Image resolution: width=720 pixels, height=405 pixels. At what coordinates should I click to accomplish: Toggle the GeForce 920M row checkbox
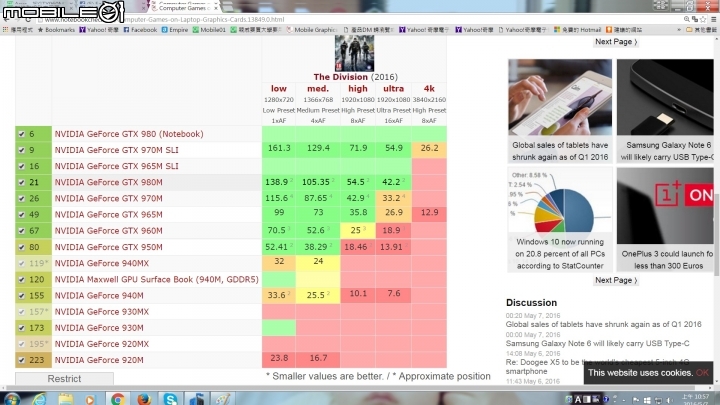coord(22,360)
